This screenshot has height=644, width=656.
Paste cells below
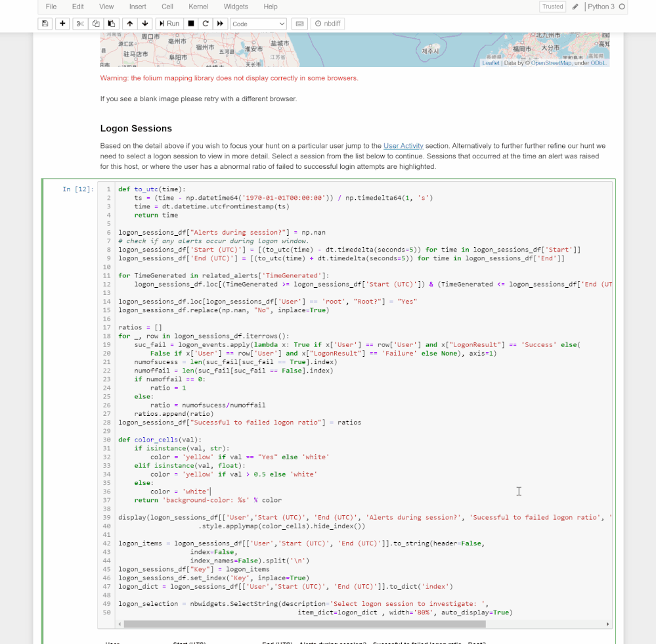point(111,24)
